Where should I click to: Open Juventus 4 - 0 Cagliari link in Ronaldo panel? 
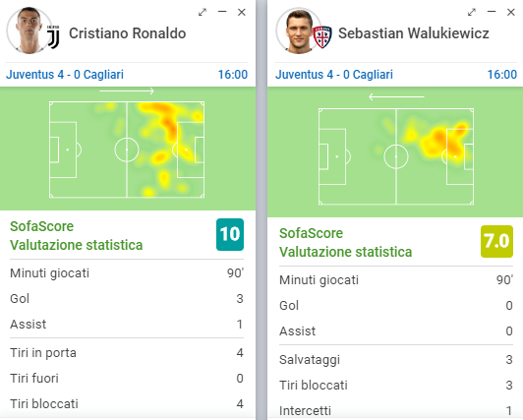[65, 75]
